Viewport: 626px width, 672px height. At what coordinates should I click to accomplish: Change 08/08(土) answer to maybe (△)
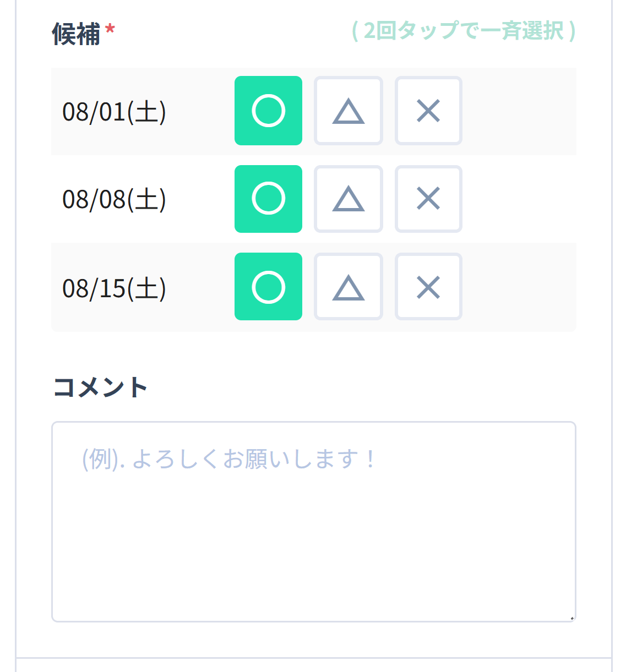pyautogui.click(x=348, y=199)
